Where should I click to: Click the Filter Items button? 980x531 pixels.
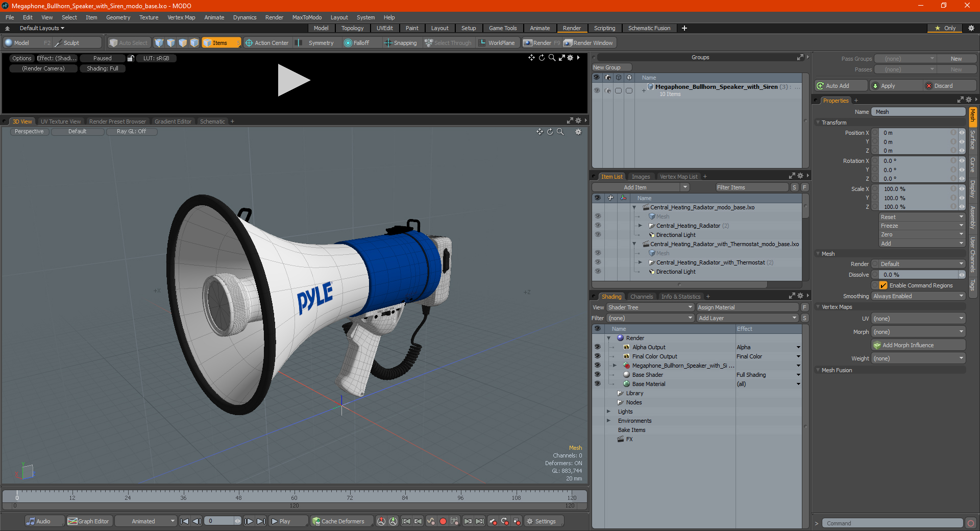(751, 187)
